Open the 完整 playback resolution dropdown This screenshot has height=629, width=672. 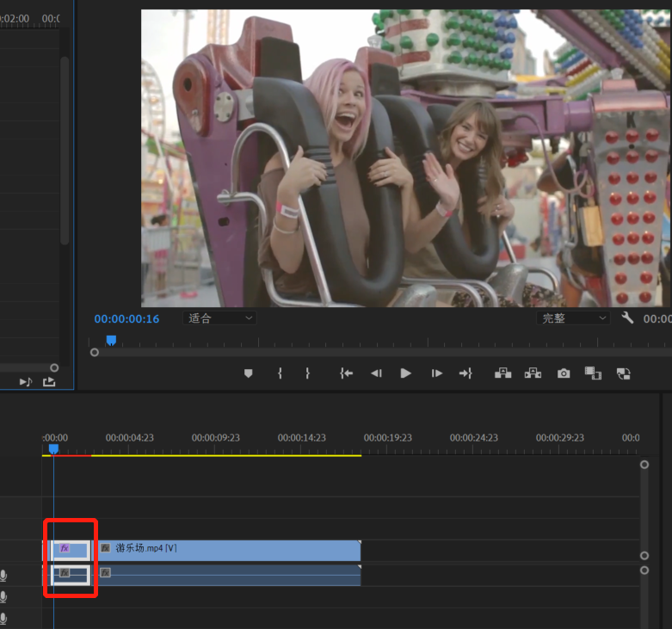click(x=573, y=318)
